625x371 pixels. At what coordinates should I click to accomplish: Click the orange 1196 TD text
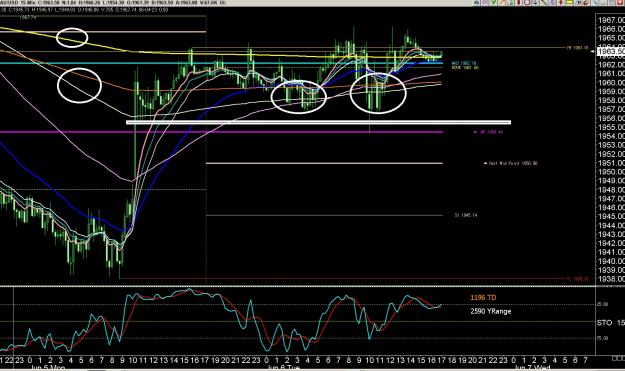483,297
